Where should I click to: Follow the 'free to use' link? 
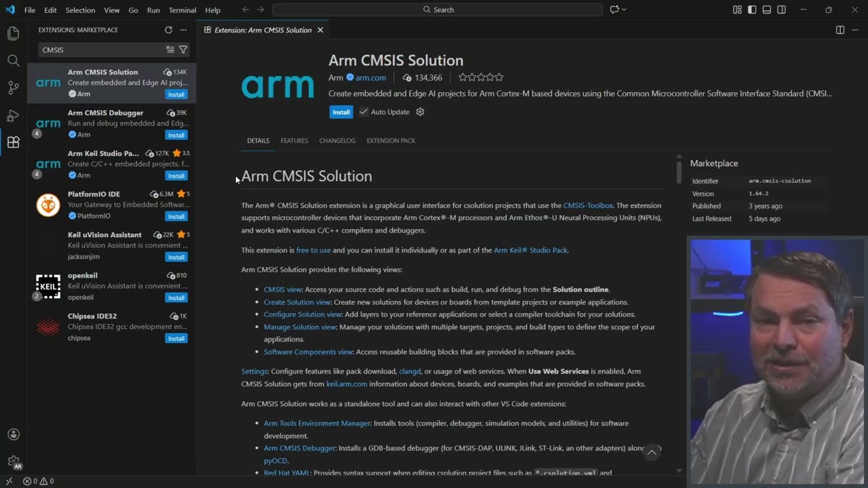(x=313, y=250)
